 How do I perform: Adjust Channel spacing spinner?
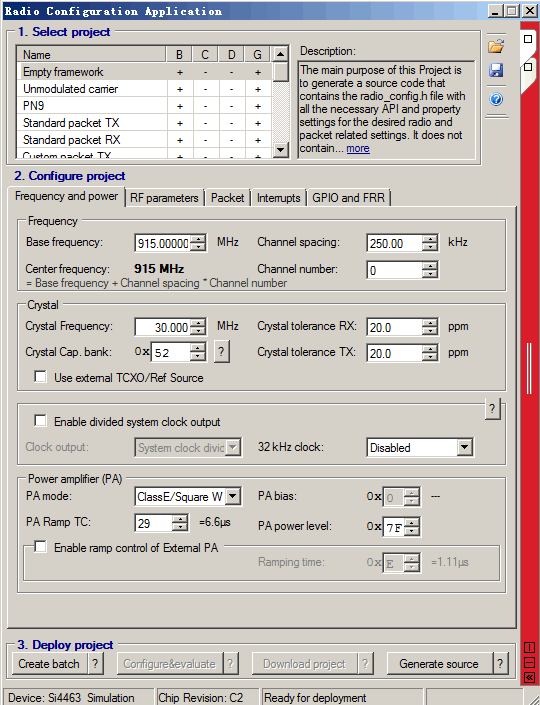click(x=430, y=243)
